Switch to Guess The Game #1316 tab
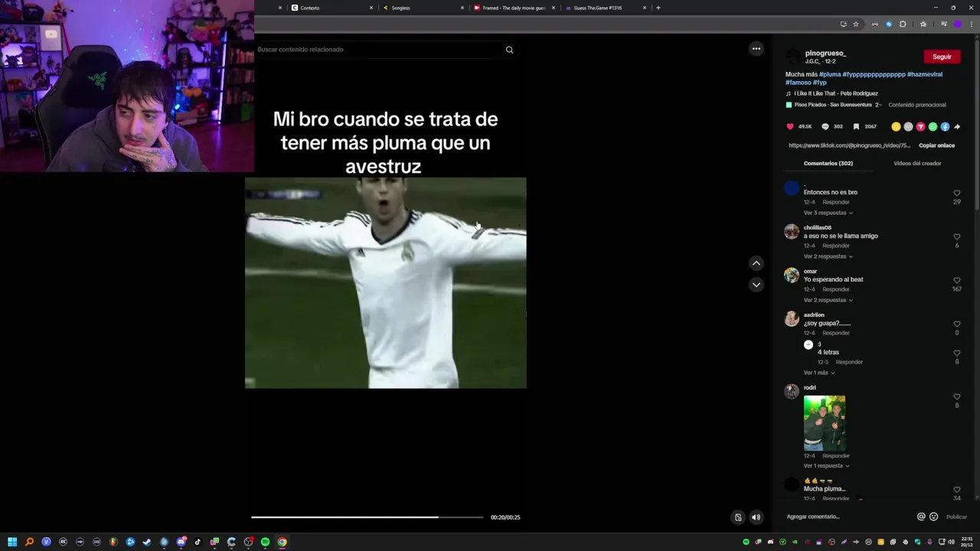Image resolution: width=980 pixels, height=551 pixels. pos(605,8)
